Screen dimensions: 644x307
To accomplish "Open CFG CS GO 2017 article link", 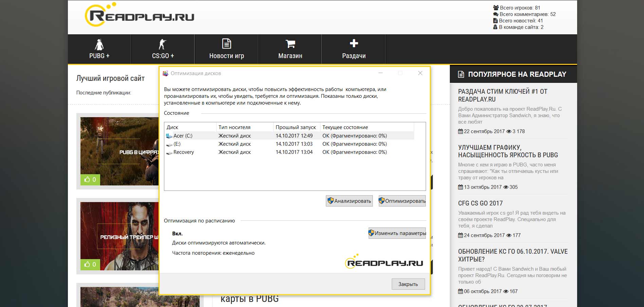I will click(x=480, y=203).
